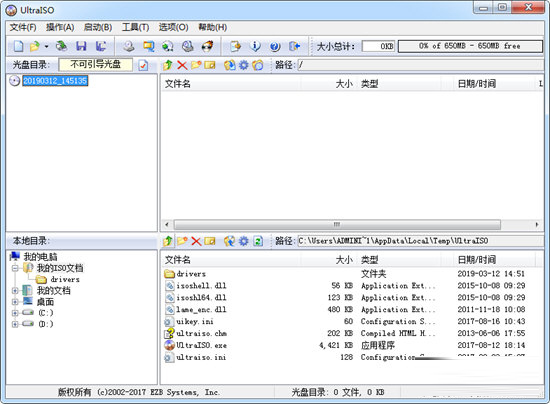Sort disc file list by 文件名 column
Image resolution: width=550 pixels, height=404 pixels.
(231, 84)
